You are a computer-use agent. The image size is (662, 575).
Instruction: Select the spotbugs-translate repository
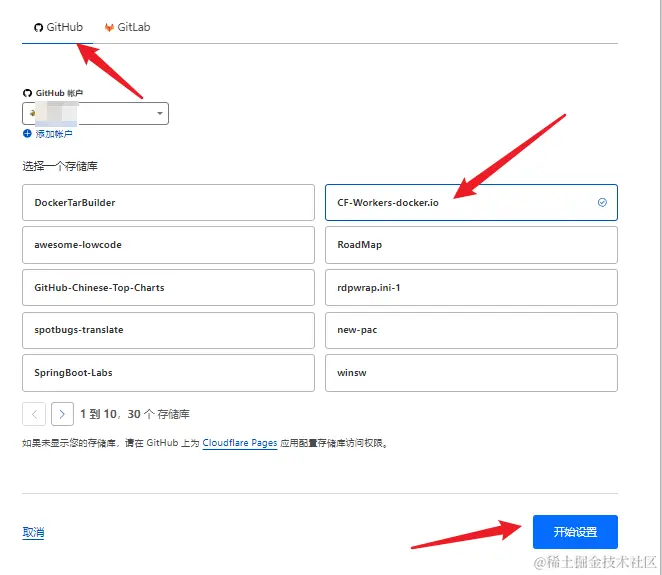(x=168, y=330)
